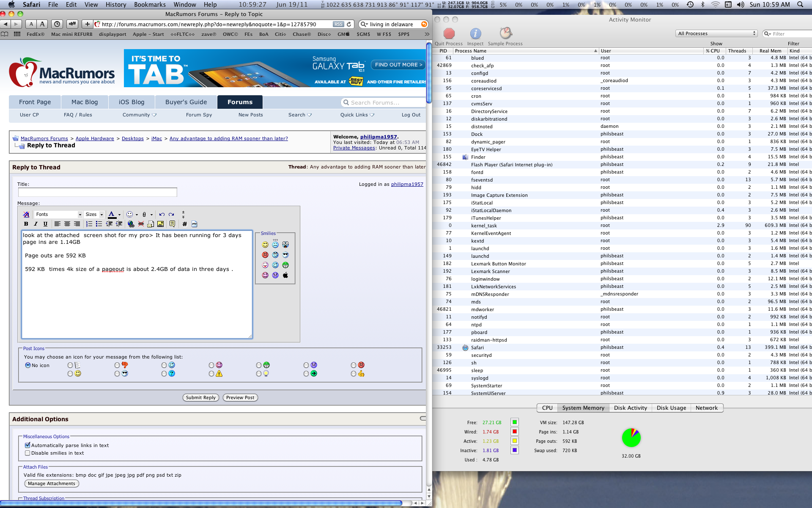The height and width of the screenshot is (508, 812).
Task: Switch to the Network tab
Action: 707,408
